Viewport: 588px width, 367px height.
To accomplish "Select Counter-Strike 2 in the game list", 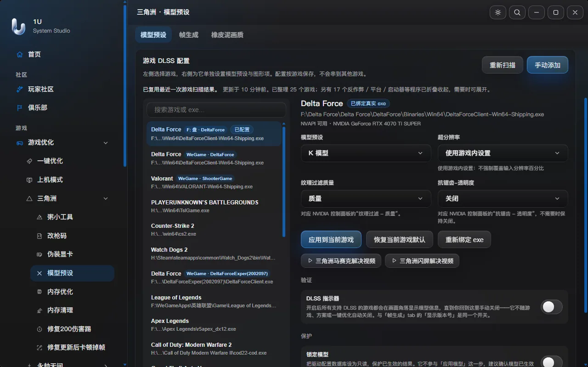I will coord(214,229).
